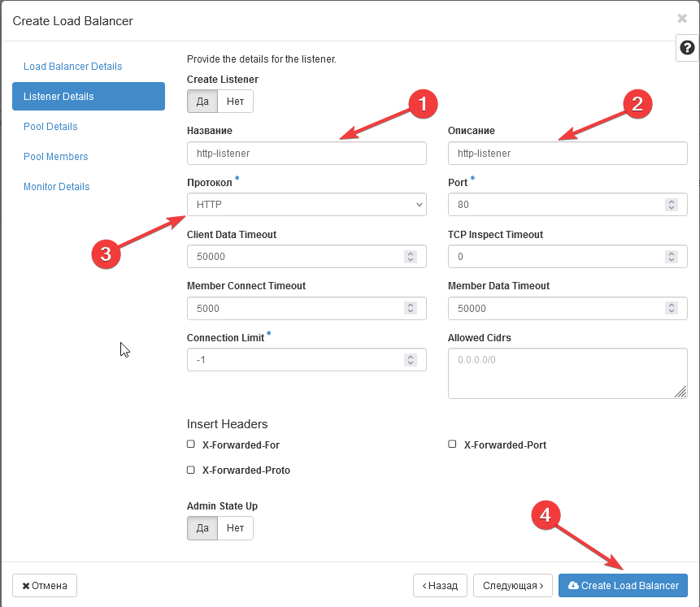700x607 pixels.
Task: Click into the Allowed Cidrs text area
Action: tap(567, 374)
